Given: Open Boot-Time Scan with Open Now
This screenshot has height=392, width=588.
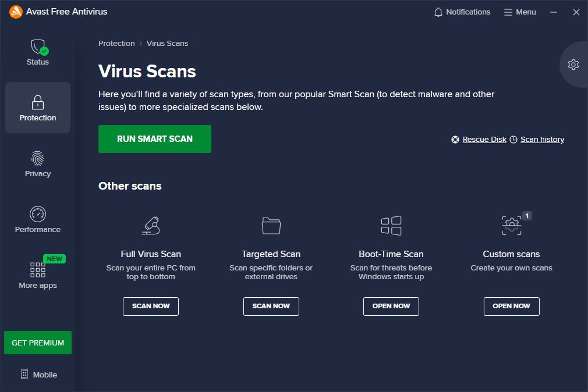Looking at the screenshot, I should click(391, 306).
